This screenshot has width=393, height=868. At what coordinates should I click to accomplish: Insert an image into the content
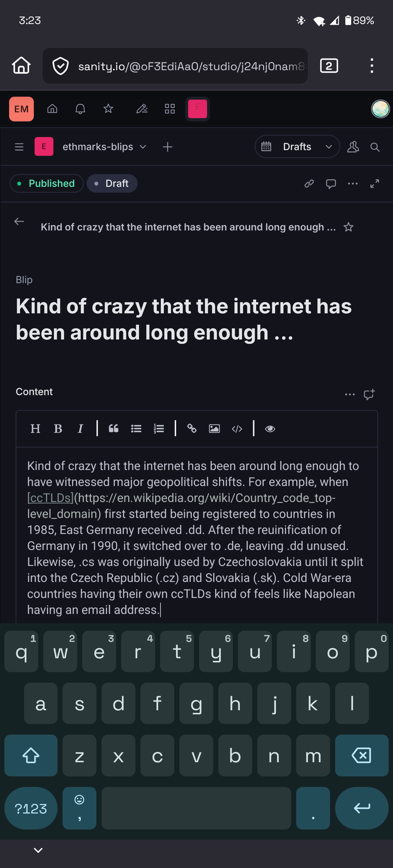[214, 429]
